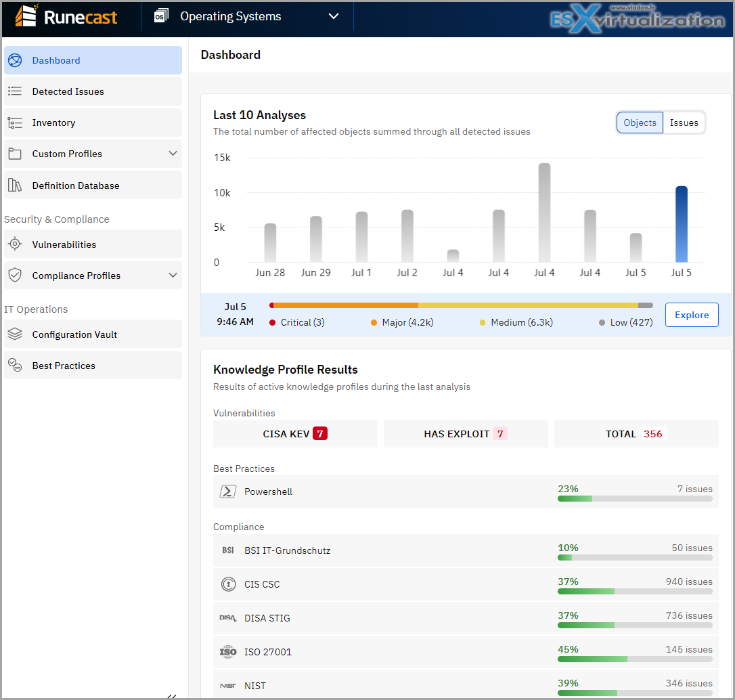Click the Compliance Profiles shield icon
This screenshot has height=700, width=735.
click(15, 276)
